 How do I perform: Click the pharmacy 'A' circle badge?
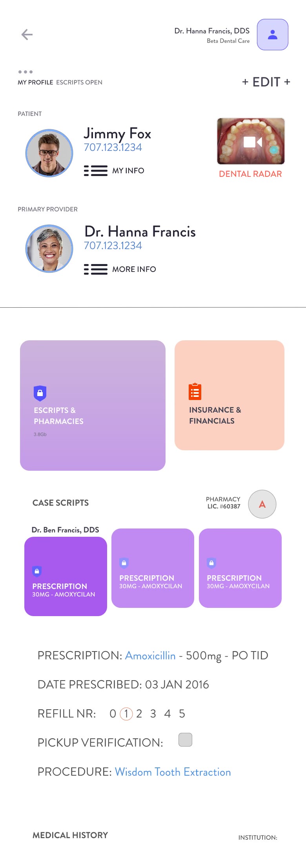(262, 504)
